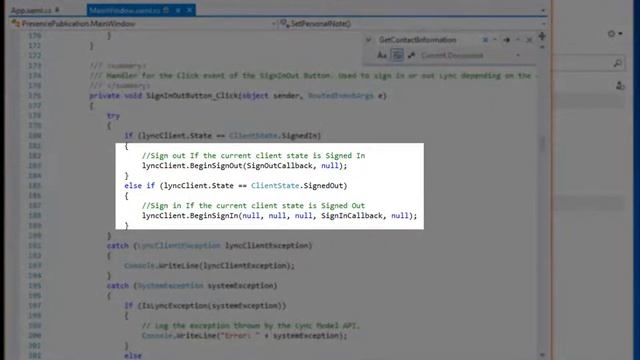This screenshot has height=360, width=640.
Task: Go to the next match with Find Next
Action: coord(507,40)
